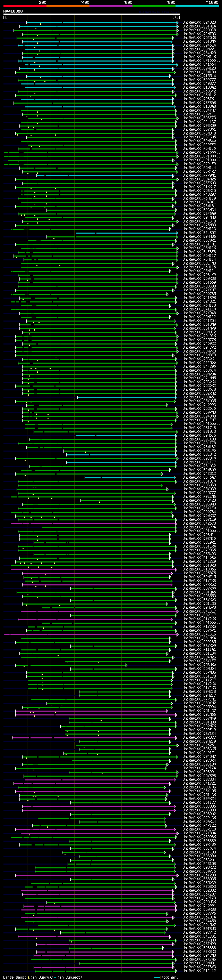Screen dimensions: 222x980
Task: Click the short green bar for UniRef100_Q53U60
Action: (x=71, y=665)
